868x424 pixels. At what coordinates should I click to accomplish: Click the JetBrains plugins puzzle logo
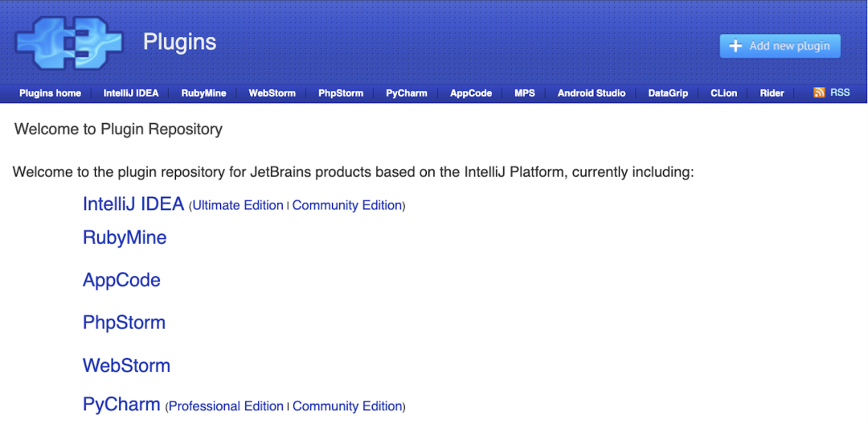click(x=68, y=43)
